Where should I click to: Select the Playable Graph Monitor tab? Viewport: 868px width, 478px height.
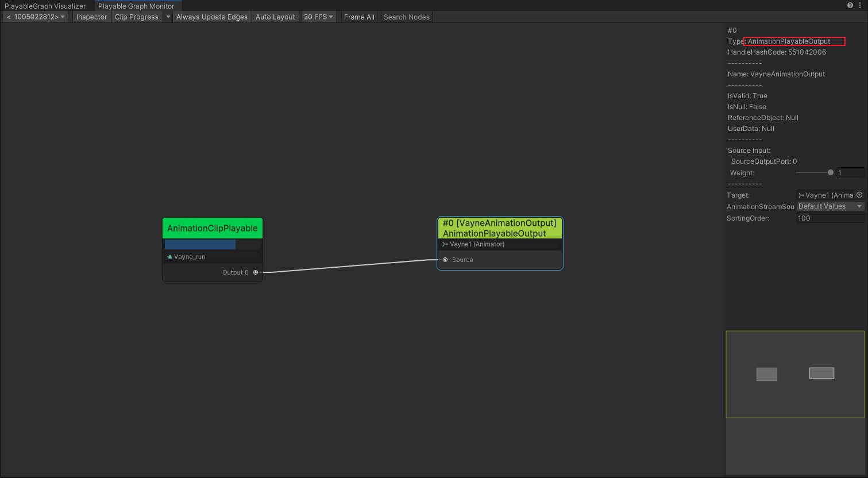(x=136, y=6)
